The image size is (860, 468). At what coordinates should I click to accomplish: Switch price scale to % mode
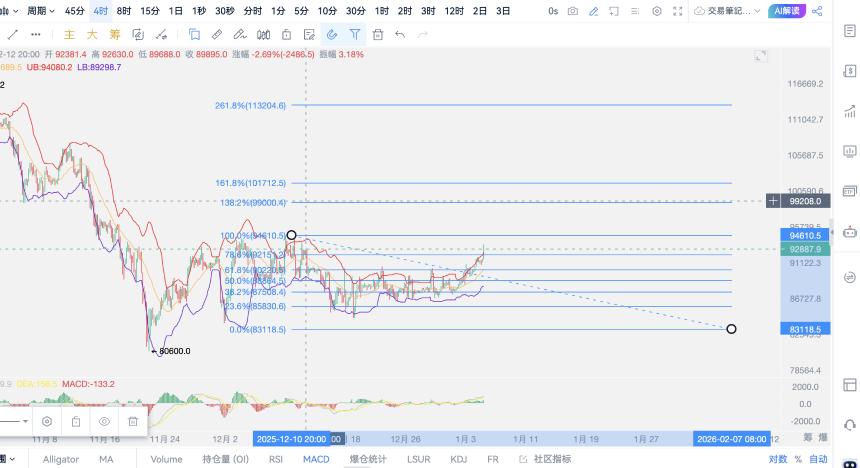click(x=798, y=459)
